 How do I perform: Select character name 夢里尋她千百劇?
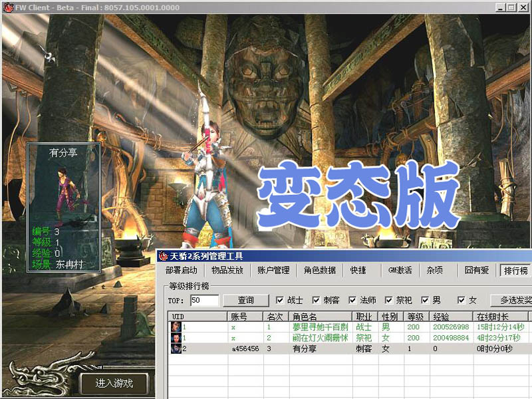(321, 327)
